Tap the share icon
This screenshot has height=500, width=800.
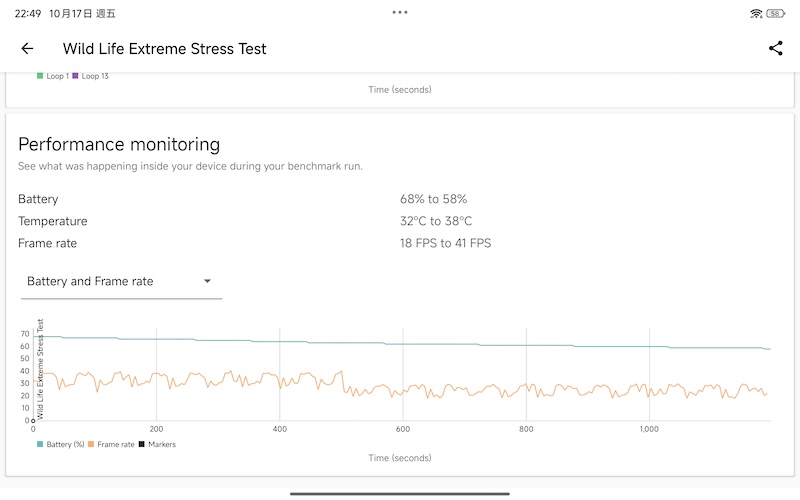(775, 48)
